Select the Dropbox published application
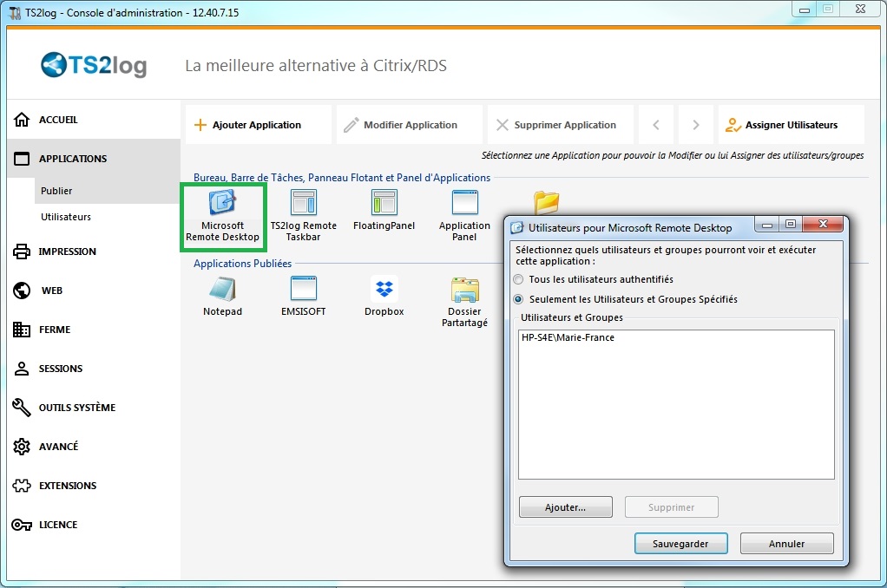Image resolution: width=887 pixels, height=588 pixels. click(384, 297)
